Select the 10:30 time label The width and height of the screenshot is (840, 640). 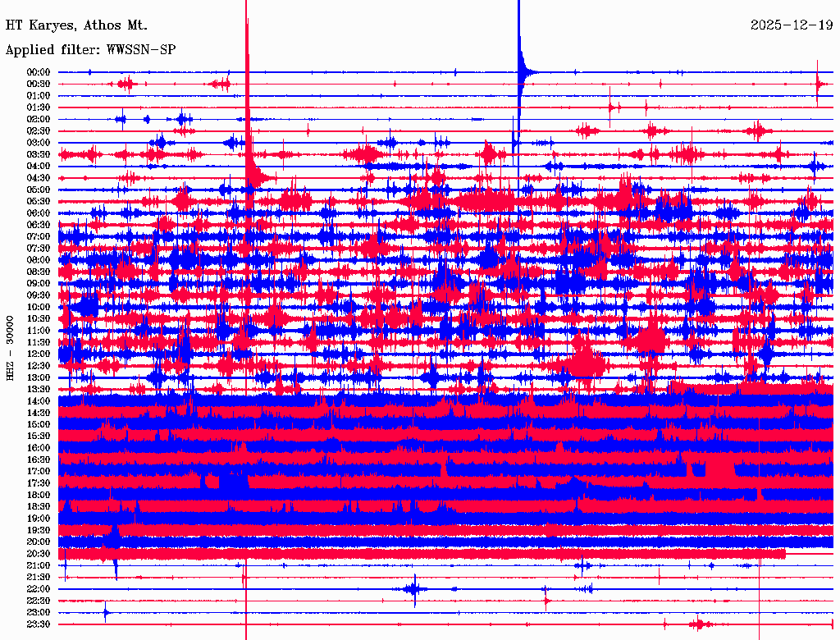(x=38, y=319)
